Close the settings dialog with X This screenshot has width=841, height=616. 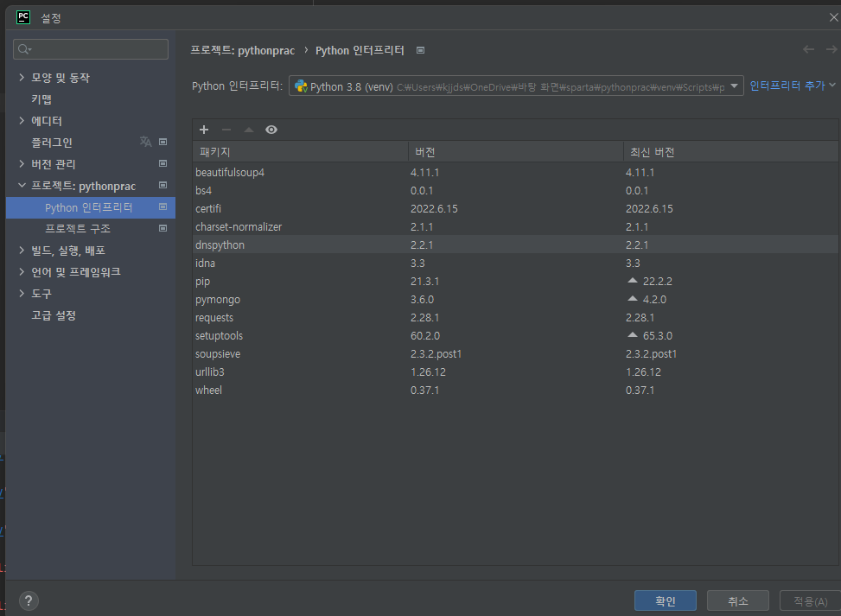(833, 17)
